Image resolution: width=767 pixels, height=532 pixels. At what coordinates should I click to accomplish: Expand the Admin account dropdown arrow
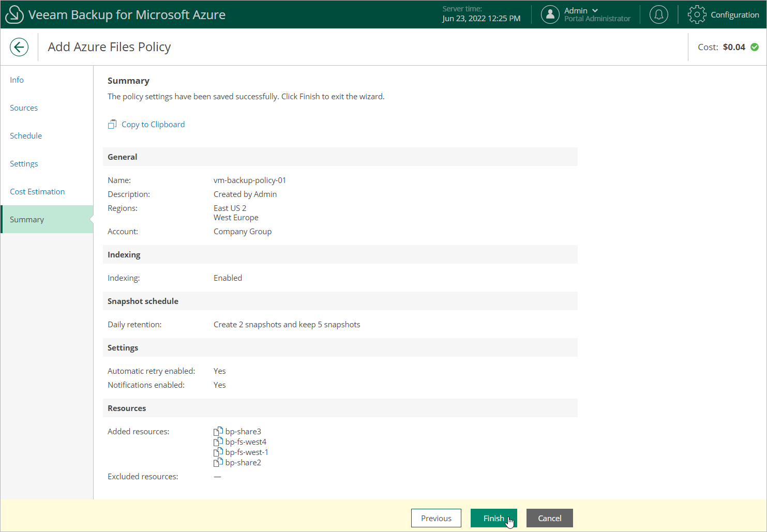[x=595, y=10]
